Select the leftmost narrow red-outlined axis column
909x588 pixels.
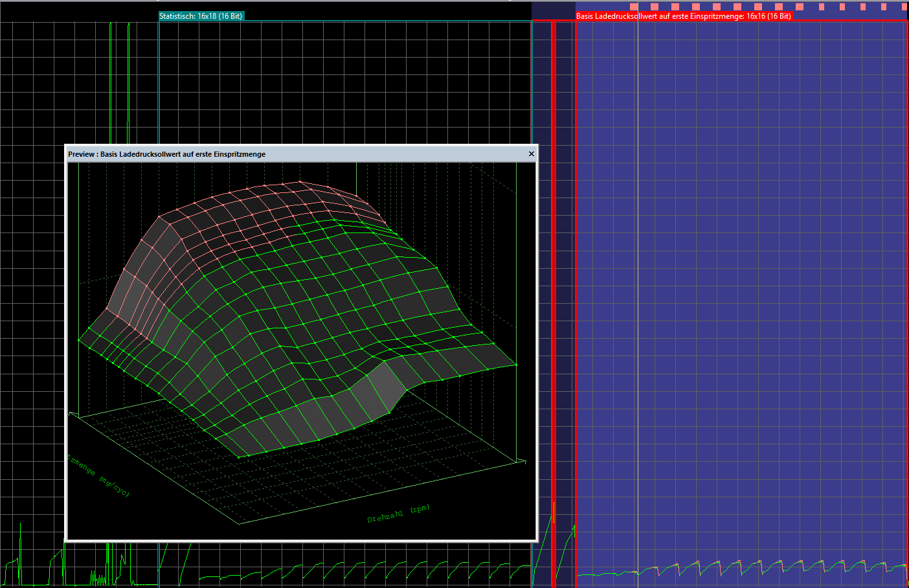click(542, 303)
